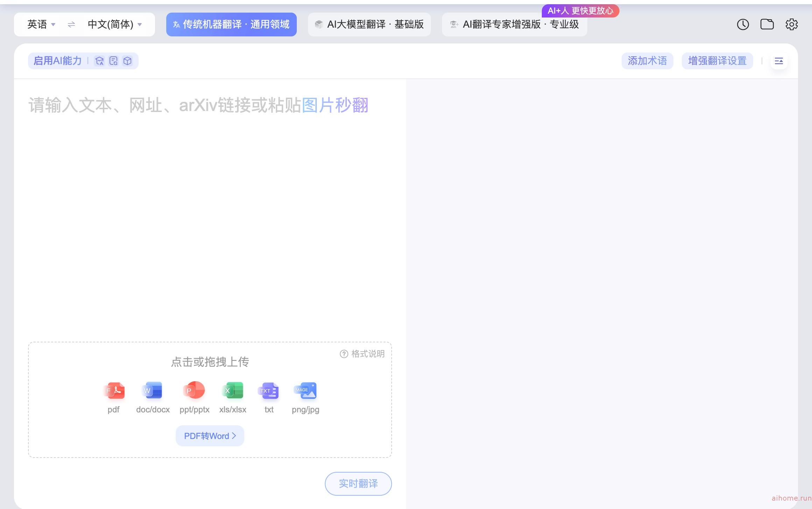Open translation history clock icon
This screenshot has width=812, height=509.
(x=743, y=25)
